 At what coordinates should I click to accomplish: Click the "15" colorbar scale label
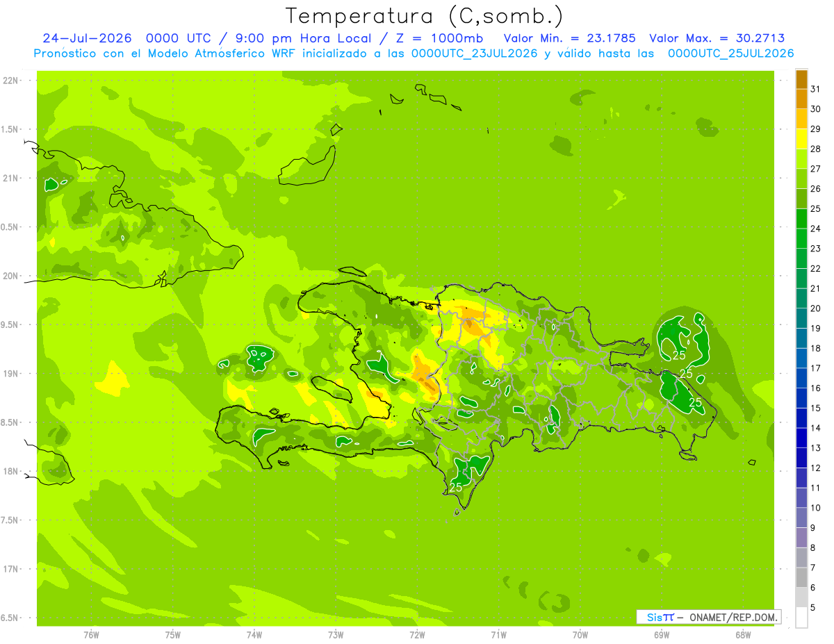(815, 408)
